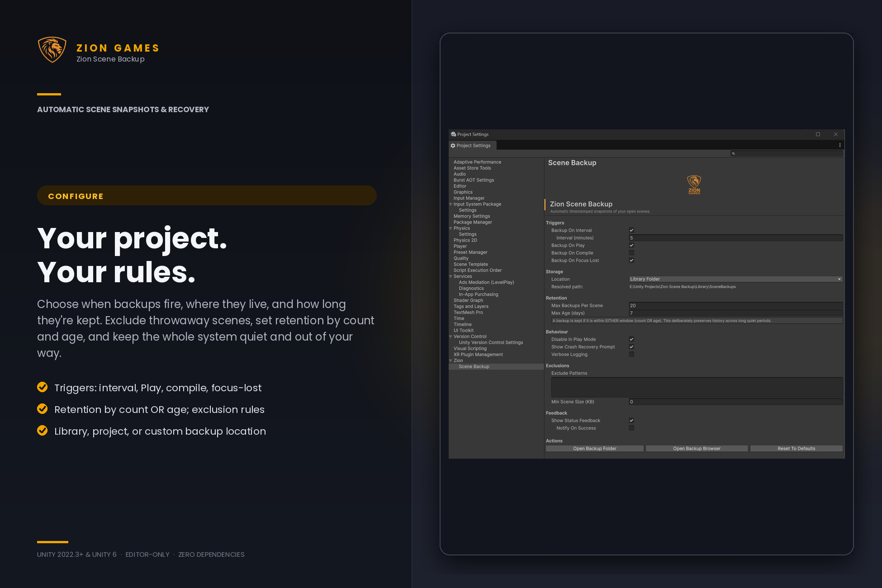Click the Max Age (days) field

coord(735,313)
